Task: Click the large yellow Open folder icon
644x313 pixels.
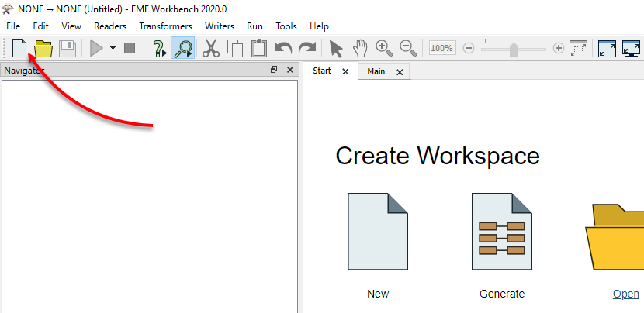Action: (x=615, y=237)
